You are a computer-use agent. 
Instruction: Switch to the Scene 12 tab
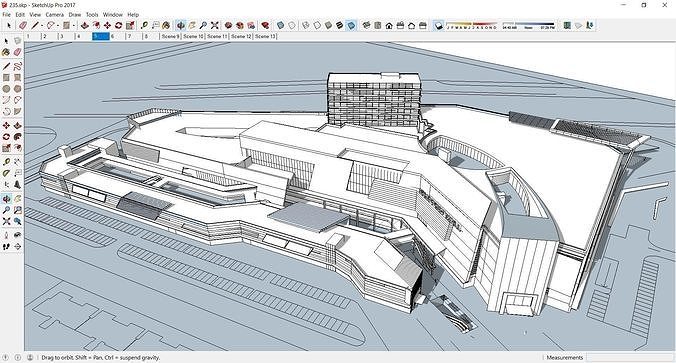point(241,36)
